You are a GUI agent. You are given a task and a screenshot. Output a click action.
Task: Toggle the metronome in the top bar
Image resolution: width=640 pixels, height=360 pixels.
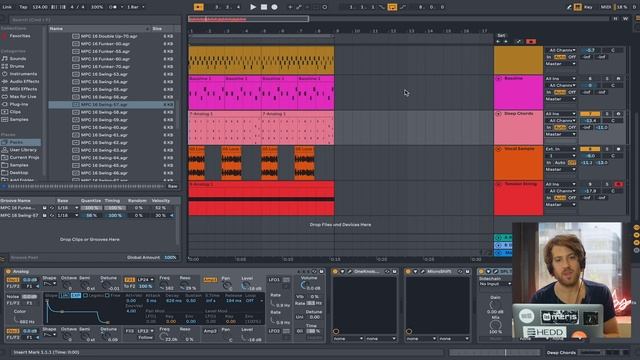click(113, 7)
